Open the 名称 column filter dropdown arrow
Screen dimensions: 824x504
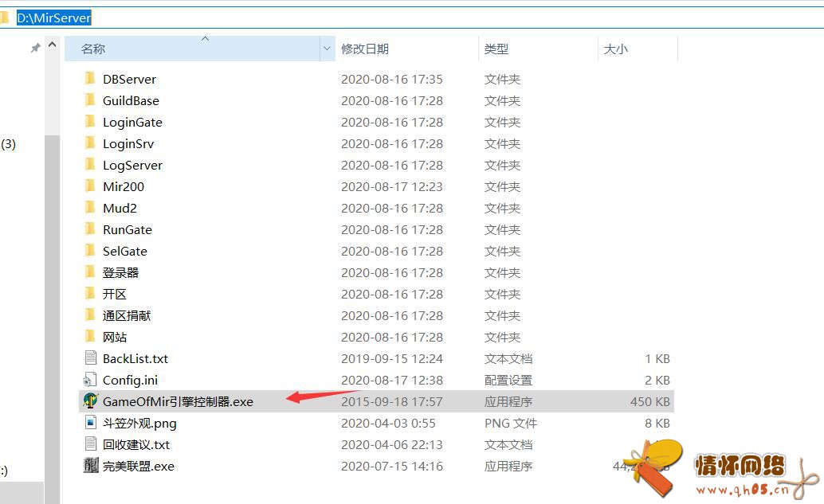pyautogui.click(x=327, y=49)
